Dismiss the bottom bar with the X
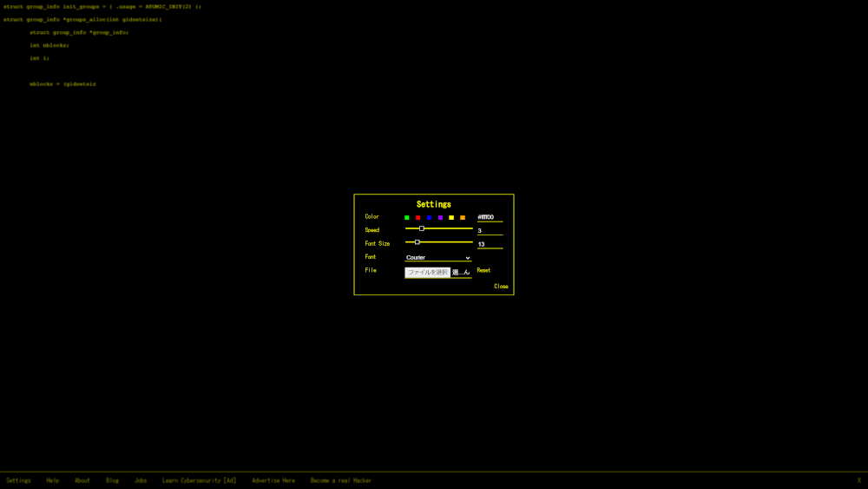This screenshot has width=868, height=489. coord(859,480)
